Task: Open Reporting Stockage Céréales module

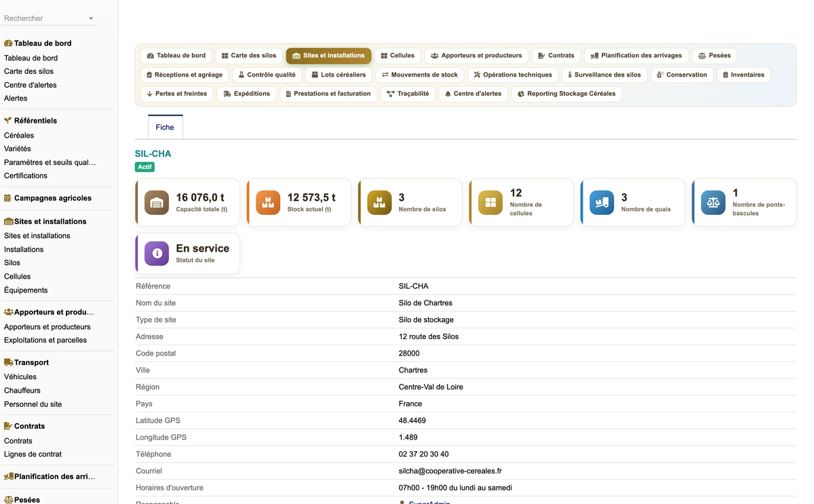Action: pos(566,94)
